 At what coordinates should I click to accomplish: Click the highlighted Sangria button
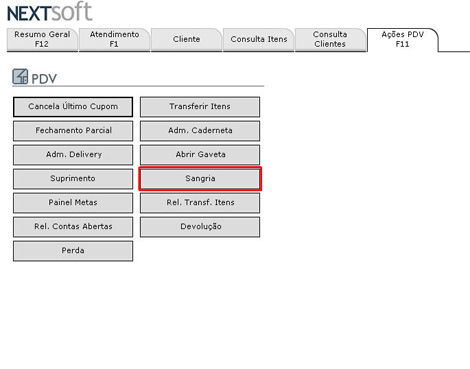[x=200, y=179]
